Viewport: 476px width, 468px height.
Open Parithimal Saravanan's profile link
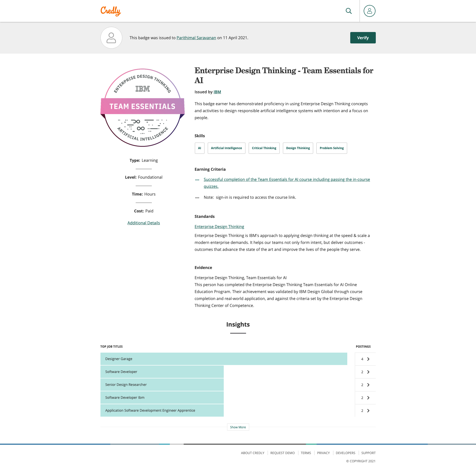pos(196,38)
